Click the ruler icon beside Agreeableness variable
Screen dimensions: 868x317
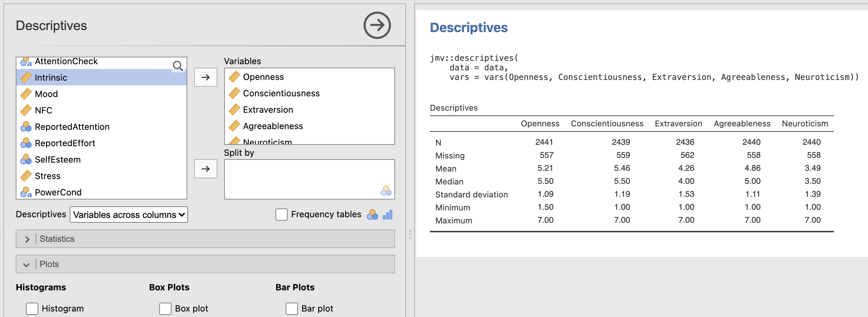[x=234, y=126]
